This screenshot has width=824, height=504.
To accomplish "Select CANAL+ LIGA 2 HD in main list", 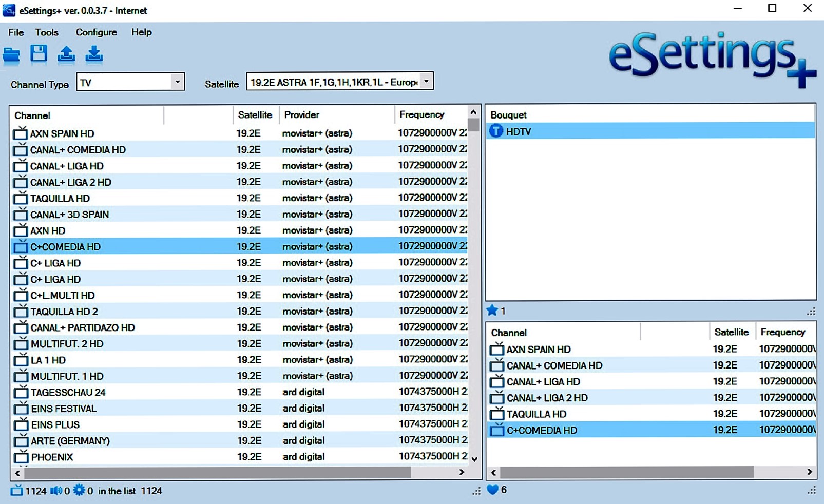I will 239,182.
